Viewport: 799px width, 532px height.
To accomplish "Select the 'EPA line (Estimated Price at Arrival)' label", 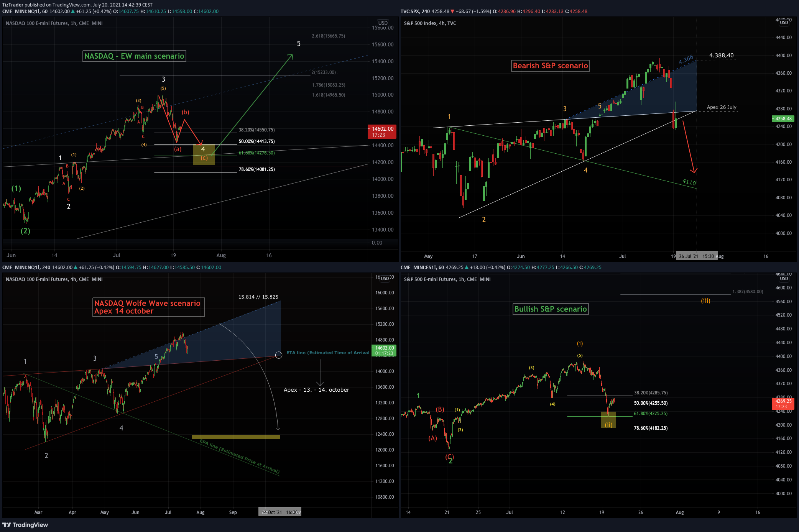I will pyautogui.click(x=239, y=456).
